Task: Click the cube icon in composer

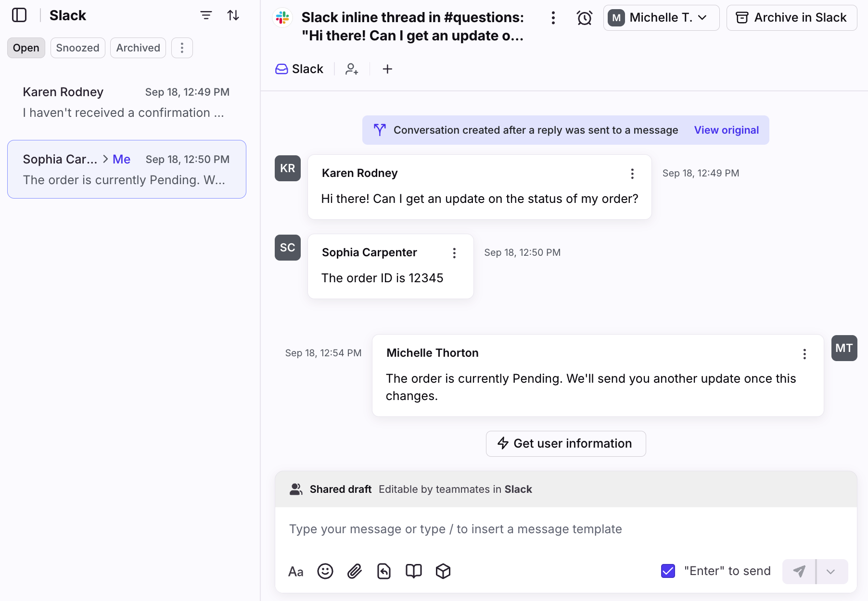Action: (x=443, y=571)
